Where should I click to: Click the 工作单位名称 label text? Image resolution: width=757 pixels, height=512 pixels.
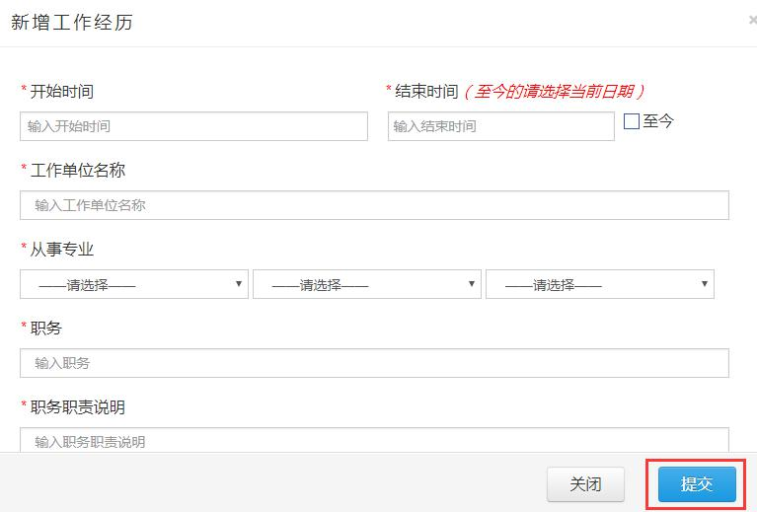(x=78, y=170)
